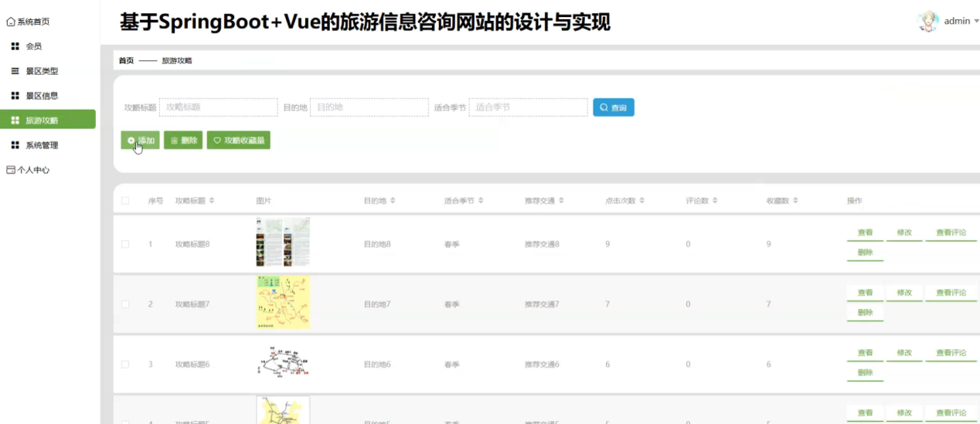Toggle the select-all header checkbox

point(125,201)
